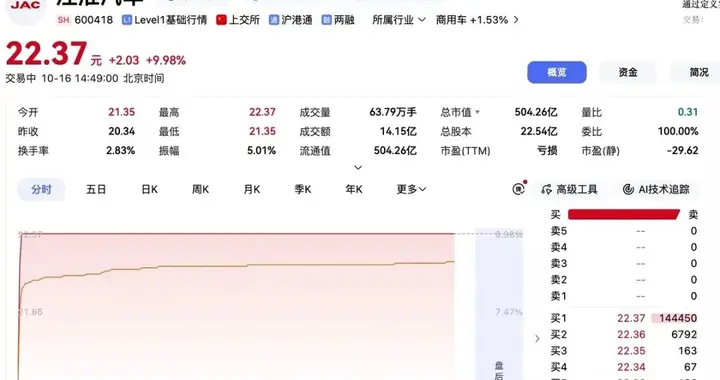Open the 更多 chart period dropdown
This screenshot has height=380, width=720.
click(x=411, y=190)
